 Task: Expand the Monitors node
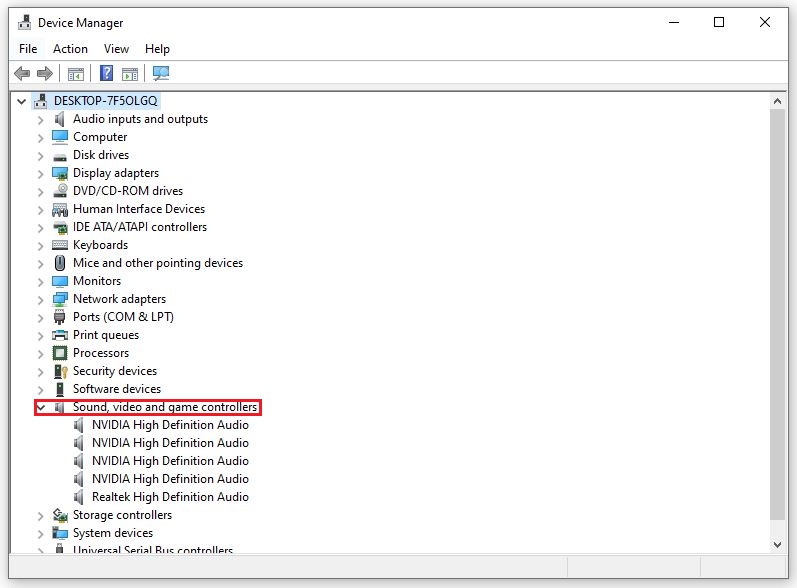[x=41, y=282]
